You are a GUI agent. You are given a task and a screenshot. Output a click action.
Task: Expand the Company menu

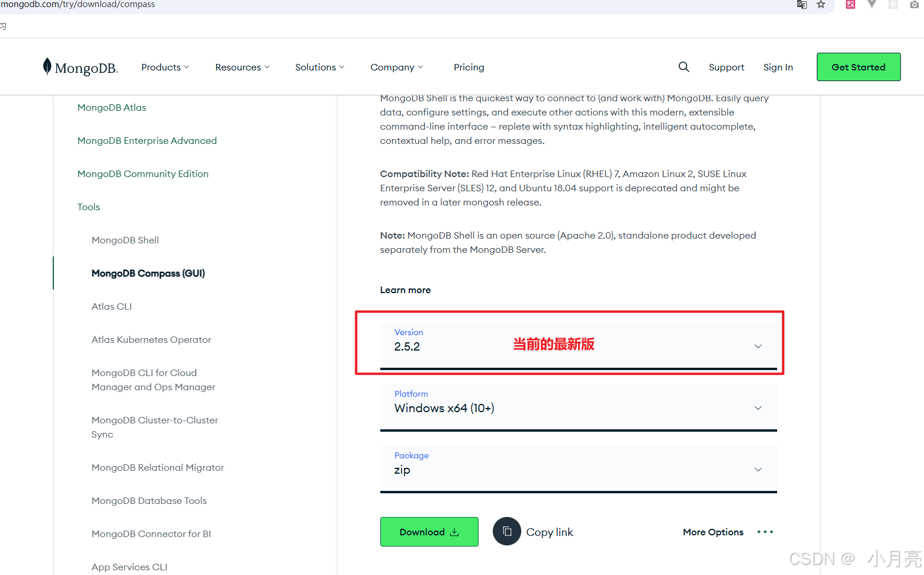point(397,67)
